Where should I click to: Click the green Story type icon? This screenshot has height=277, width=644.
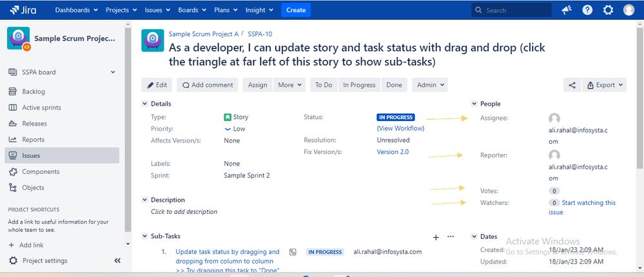(228, 117)
